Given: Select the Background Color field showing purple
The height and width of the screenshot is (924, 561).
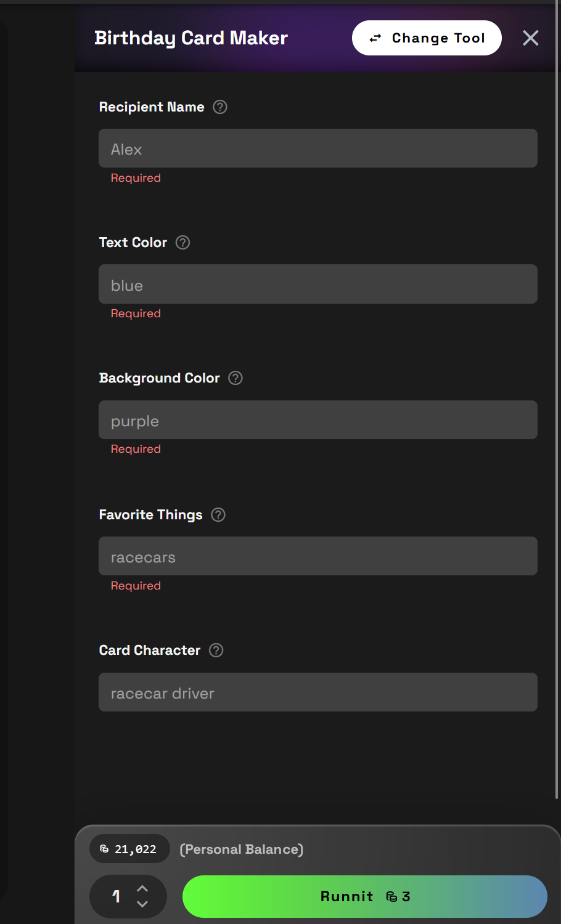Looking at the screenshot, I should click(317, 419).
